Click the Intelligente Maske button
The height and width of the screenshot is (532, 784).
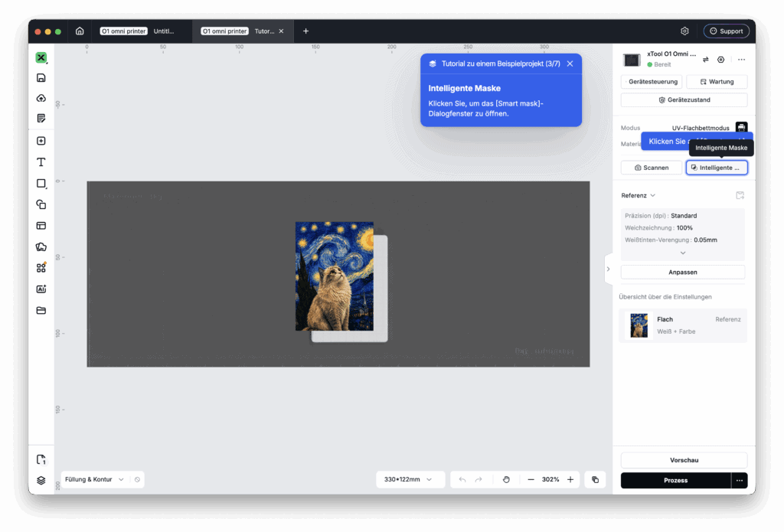(x=717, y=168)
